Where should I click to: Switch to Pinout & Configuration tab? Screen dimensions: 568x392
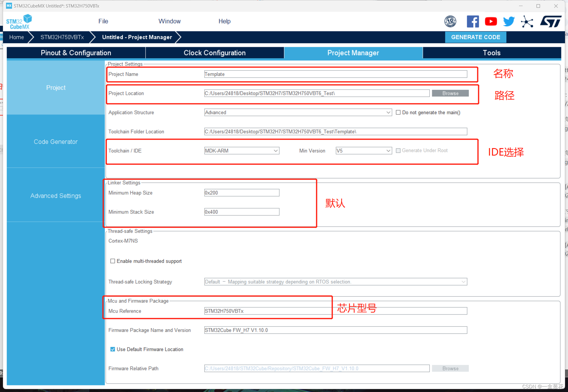coord(76,53)
